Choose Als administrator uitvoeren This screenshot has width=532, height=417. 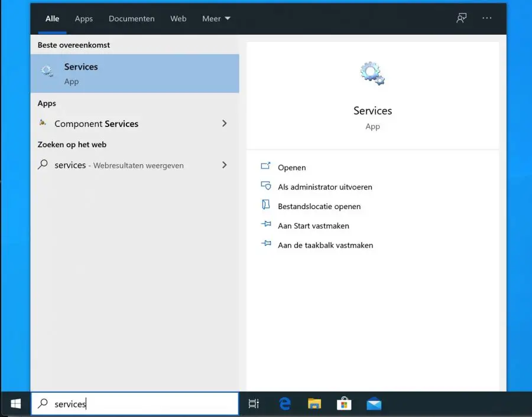coord(325,187)
